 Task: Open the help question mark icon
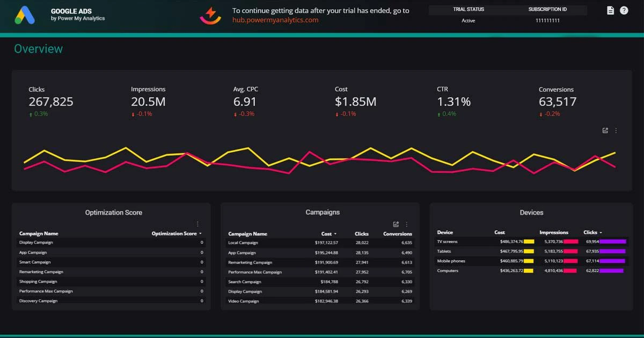pyautogui.click(x=624, y=11)
